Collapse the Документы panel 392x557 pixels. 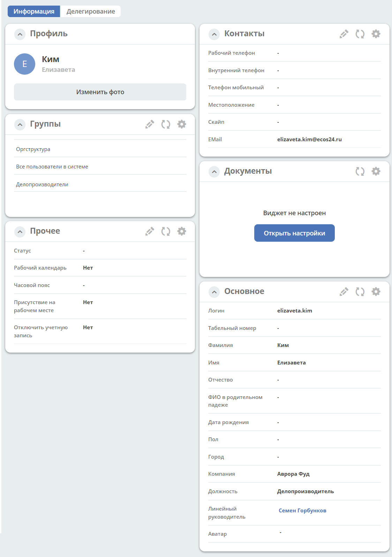pyautogui.click(x=214, y=172)
